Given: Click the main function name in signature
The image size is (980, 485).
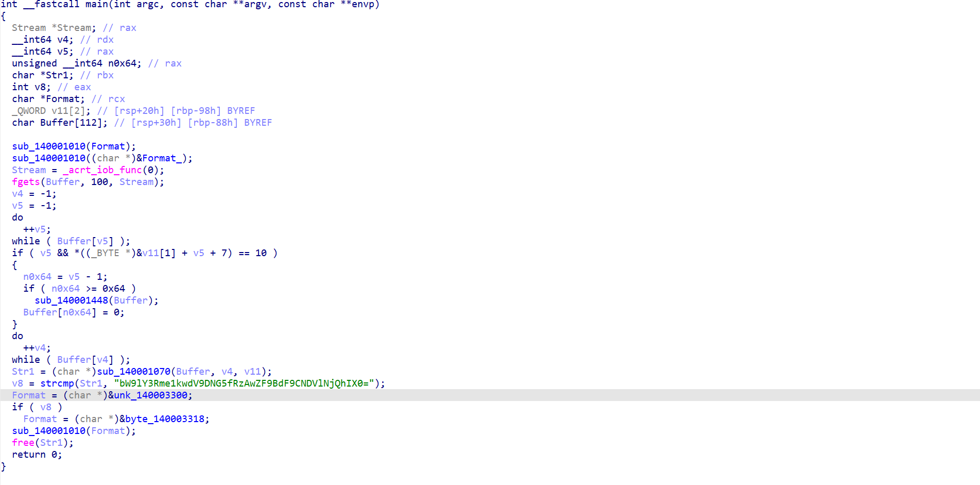Looking at the screenshot, I should [96, 5].
